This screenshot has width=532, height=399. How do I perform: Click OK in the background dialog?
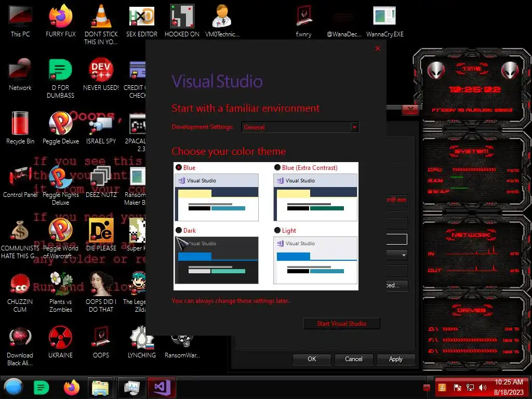[x=312, y=359]
